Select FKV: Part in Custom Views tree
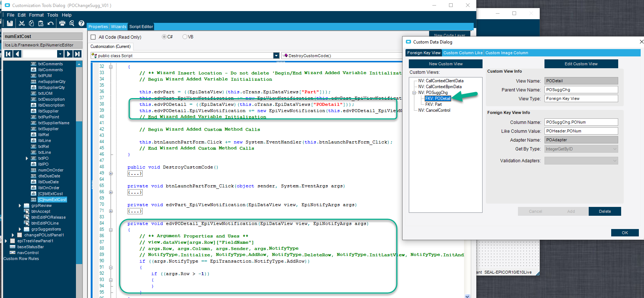 [434, 104]
